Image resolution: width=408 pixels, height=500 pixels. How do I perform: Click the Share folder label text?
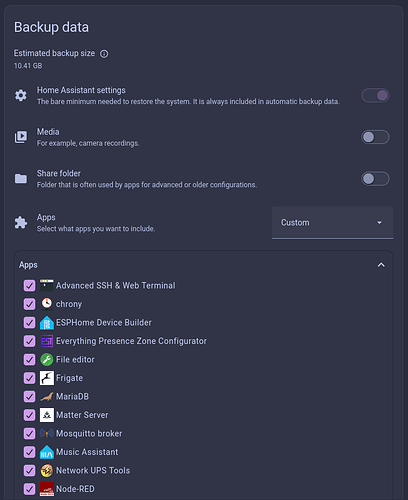coord(59,174)
